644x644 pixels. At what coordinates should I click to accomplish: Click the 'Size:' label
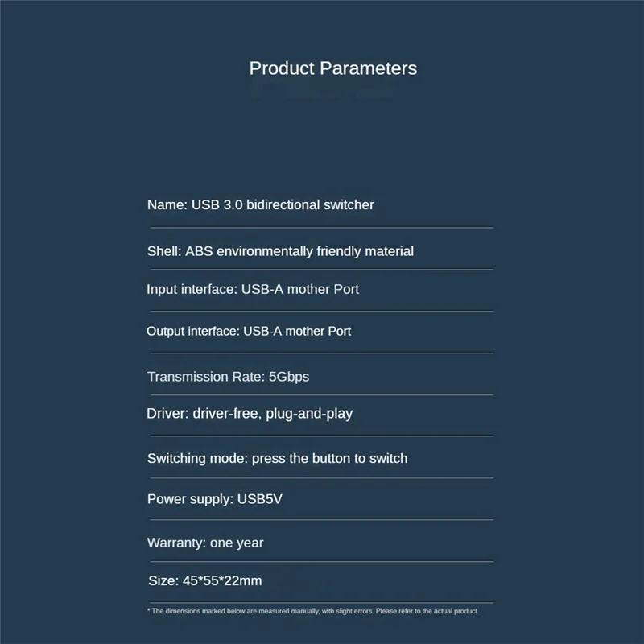click(163, 581)
